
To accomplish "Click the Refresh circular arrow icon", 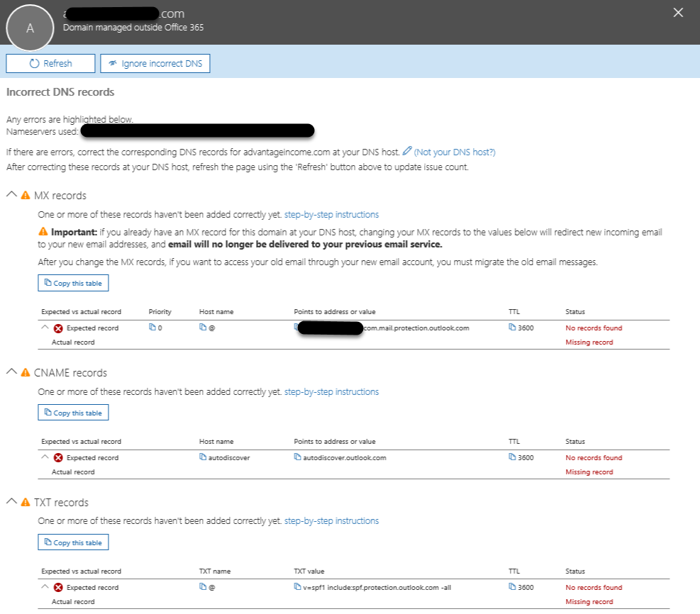I will 34,63.
